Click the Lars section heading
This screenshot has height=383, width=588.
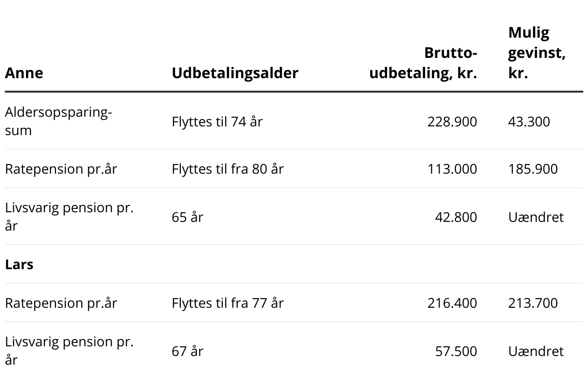pyautogui.click(x=19, y=264)
